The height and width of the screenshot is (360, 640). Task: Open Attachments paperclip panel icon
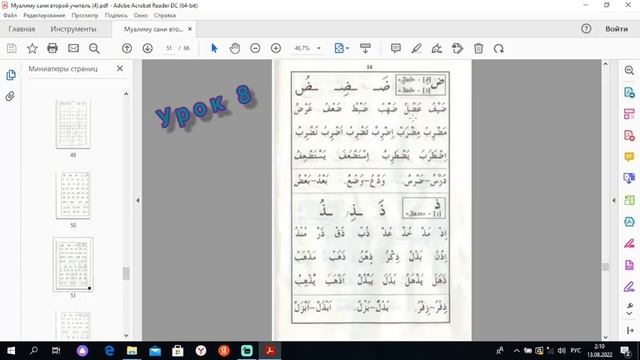10,96
